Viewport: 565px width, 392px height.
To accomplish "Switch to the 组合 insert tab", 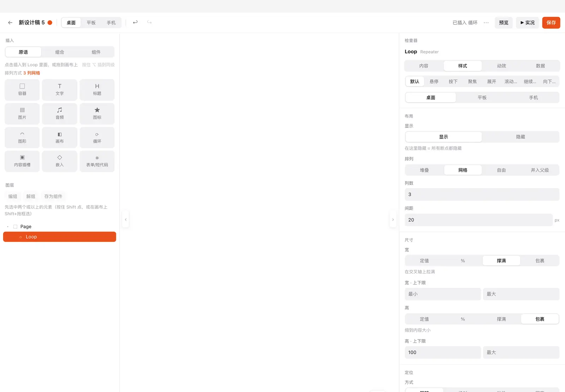I will point(60,52).
